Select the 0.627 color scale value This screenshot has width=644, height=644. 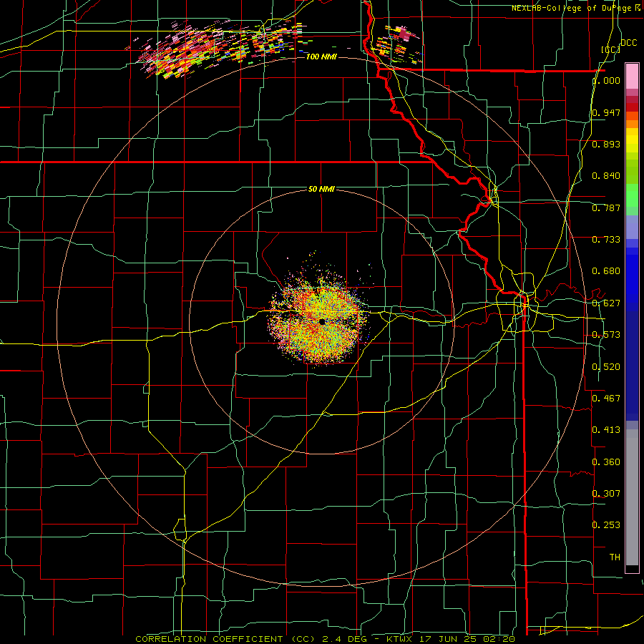(x=606, y=303)
